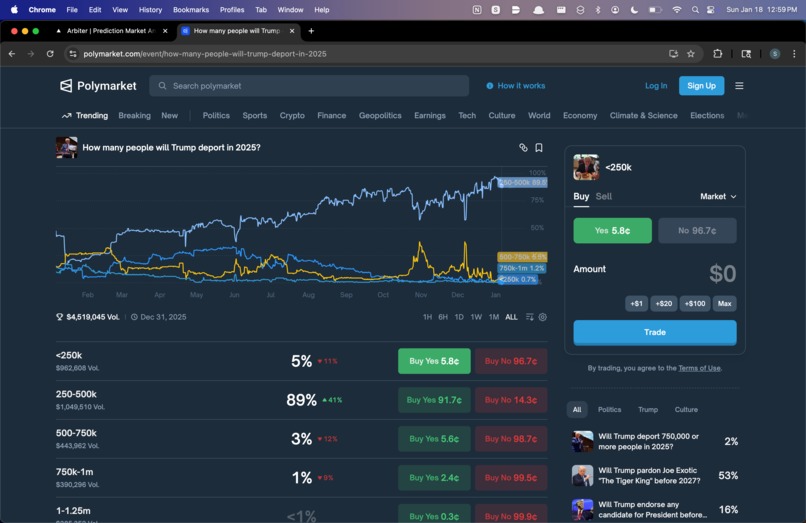806x523 pixels.
Task: Open the Market order type dropdown
Action: coord(718,196)
